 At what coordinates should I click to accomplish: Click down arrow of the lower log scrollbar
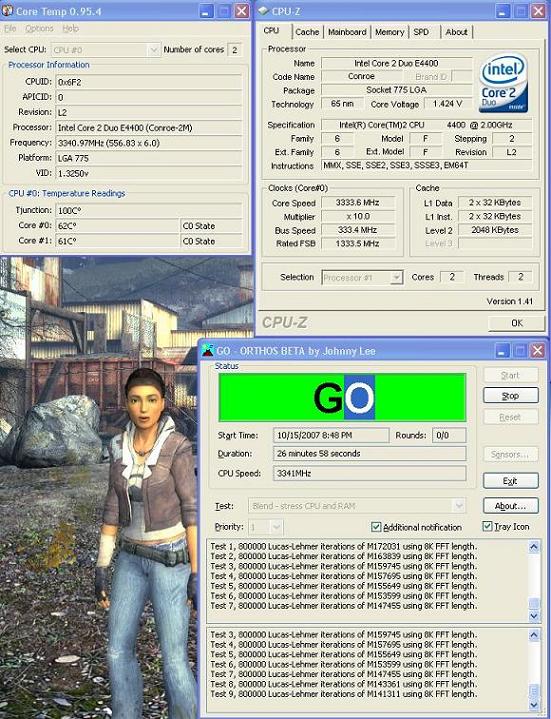pyautogui.click(x=534, y=705)
